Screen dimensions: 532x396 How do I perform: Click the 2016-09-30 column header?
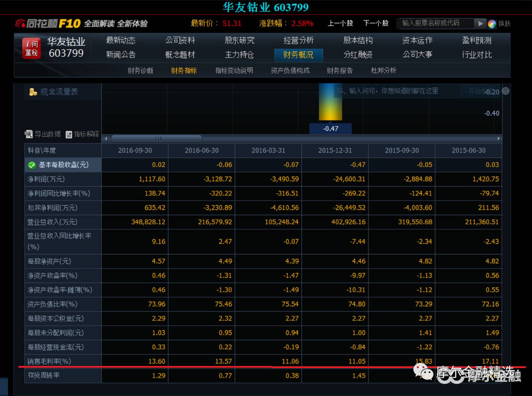pos(135,150)
